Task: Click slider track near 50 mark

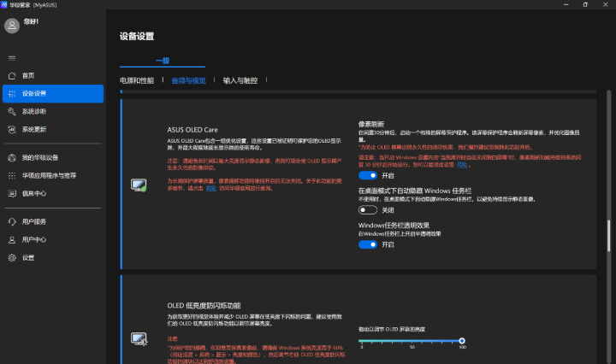Action: (412, 341)
